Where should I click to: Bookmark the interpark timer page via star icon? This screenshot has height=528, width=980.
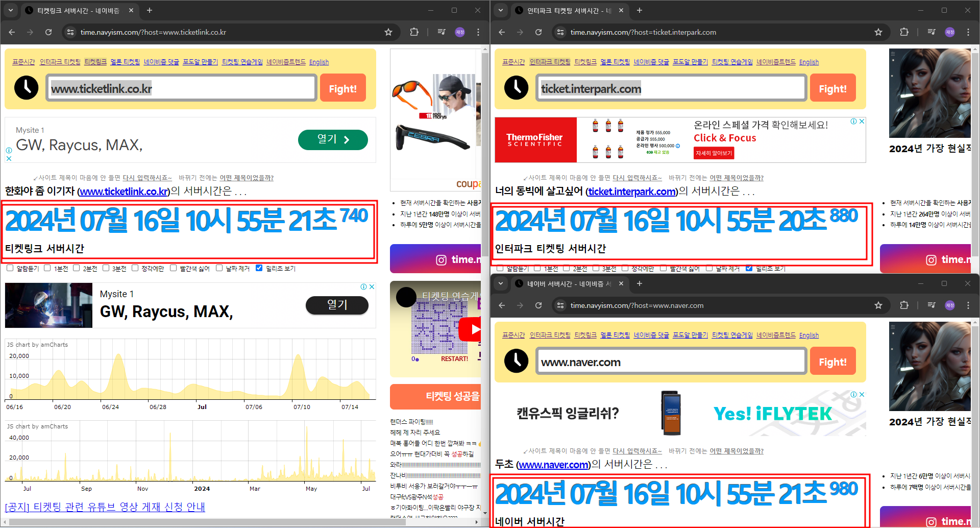(x=878, y=32)
